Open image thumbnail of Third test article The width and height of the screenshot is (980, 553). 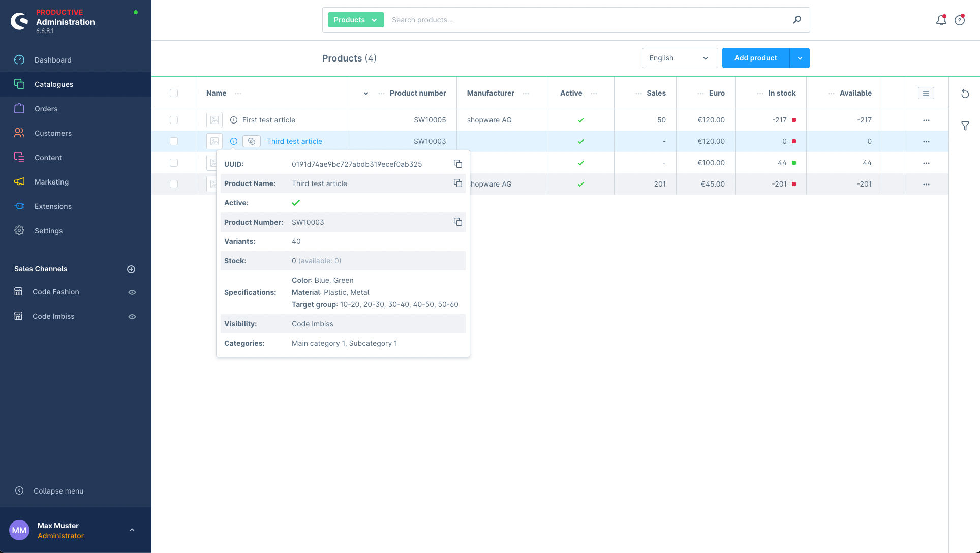[215, 141]
